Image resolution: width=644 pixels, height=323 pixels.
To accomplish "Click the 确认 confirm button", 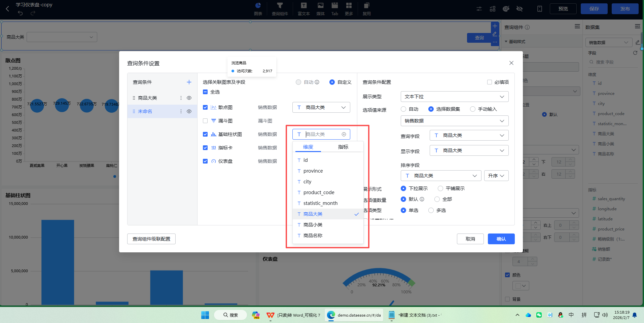I will point(501,239).
